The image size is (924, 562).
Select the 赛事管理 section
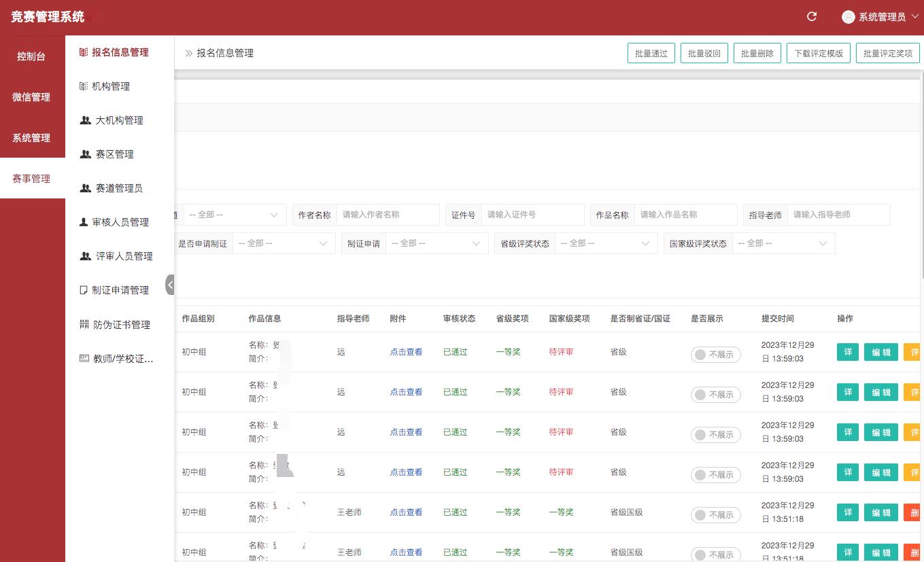[32, 179]
